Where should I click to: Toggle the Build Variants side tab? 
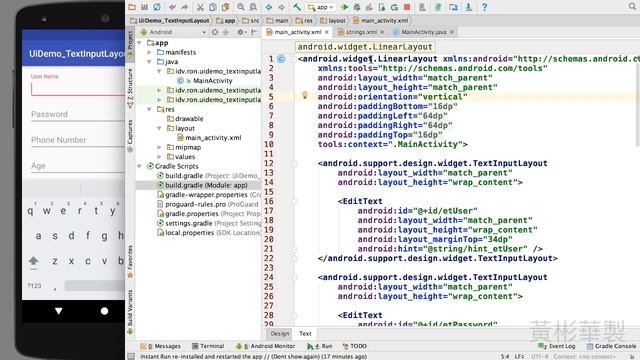130,312
